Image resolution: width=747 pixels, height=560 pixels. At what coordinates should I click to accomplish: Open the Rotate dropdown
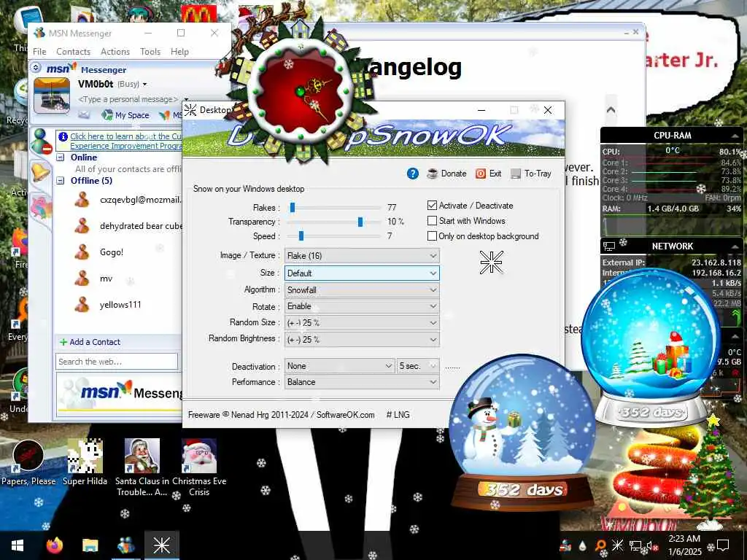click(x=362, y=306)
